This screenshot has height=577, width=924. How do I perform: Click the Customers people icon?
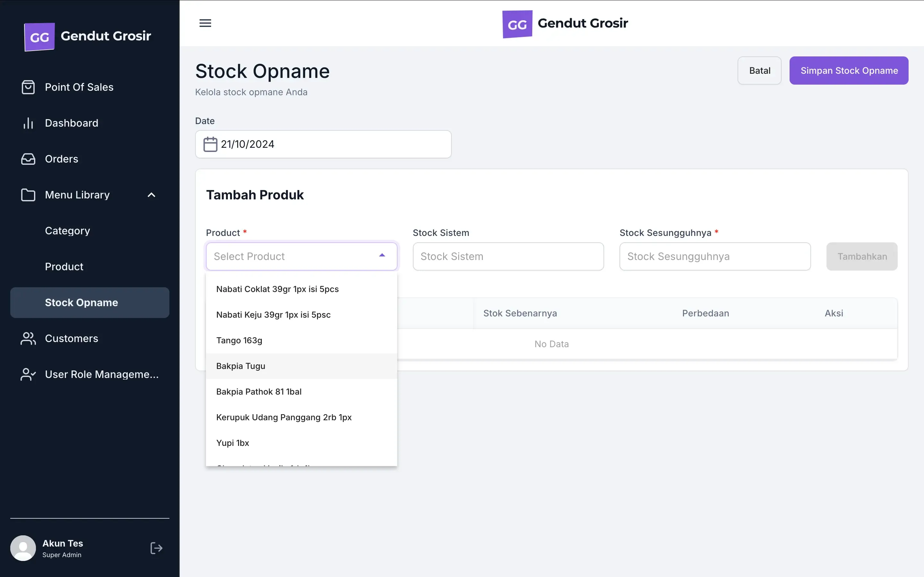tap(28, 339)
